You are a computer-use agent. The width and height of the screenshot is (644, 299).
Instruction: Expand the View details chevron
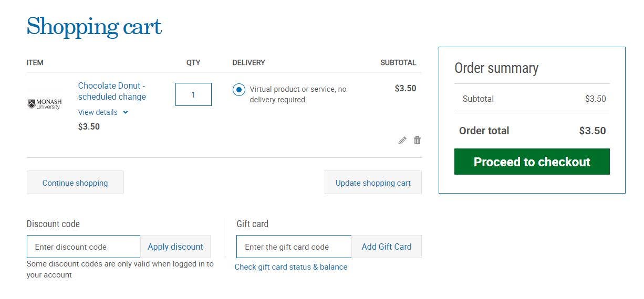click(x=126, y=112)
